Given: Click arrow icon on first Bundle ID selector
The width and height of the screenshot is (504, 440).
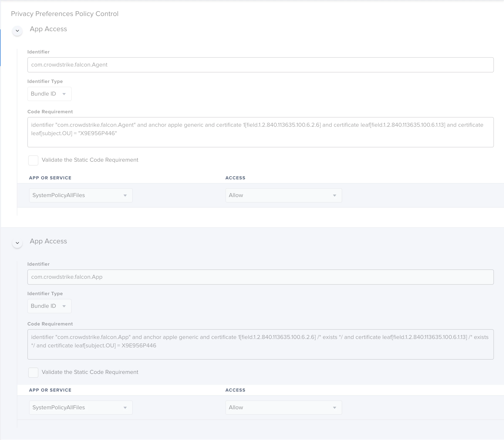Looking at the screenshot, I should [64, 94].
